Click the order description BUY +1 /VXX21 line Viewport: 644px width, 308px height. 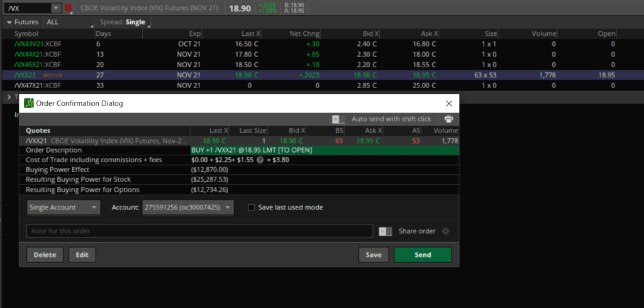point(325,150)
